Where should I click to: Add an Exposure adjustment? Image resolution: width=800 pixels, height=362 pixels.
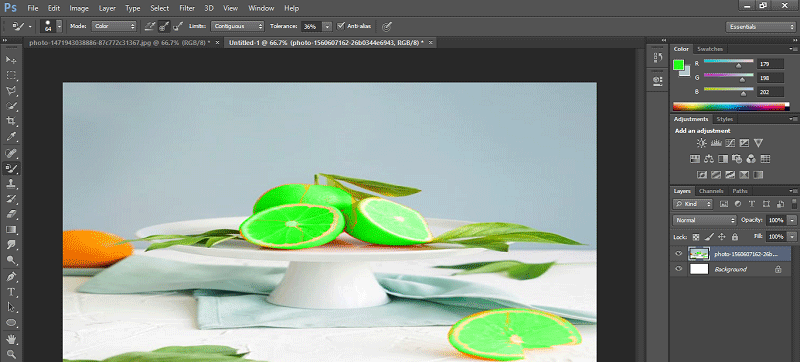pos(744,143)
